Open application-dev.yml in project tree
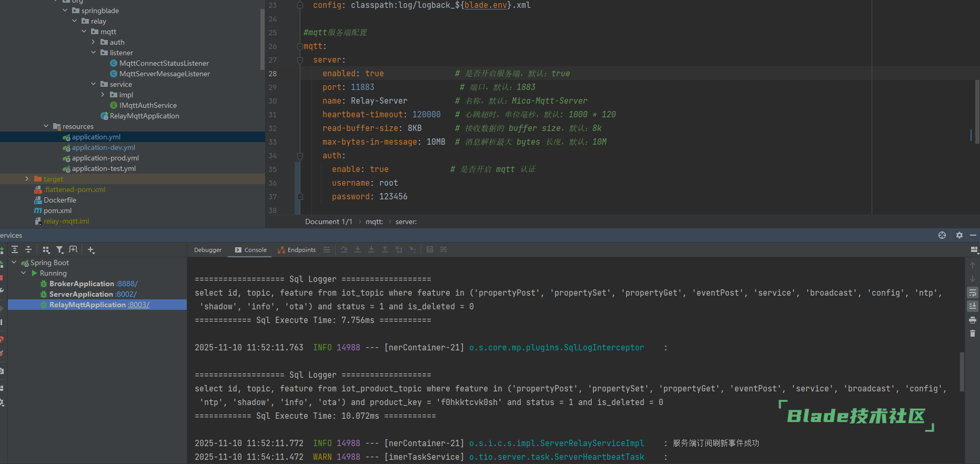This screenshot has height=464, width=980. (103, 147)
